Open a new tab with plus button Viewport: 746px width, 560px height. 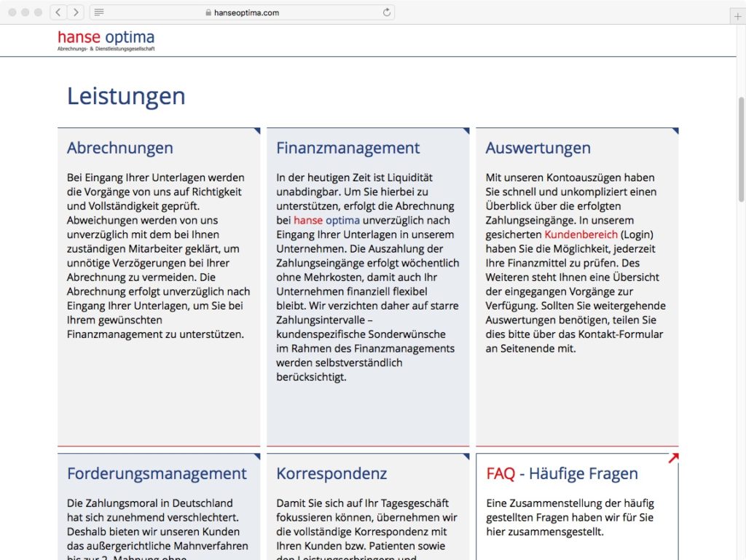click(737, 16)
